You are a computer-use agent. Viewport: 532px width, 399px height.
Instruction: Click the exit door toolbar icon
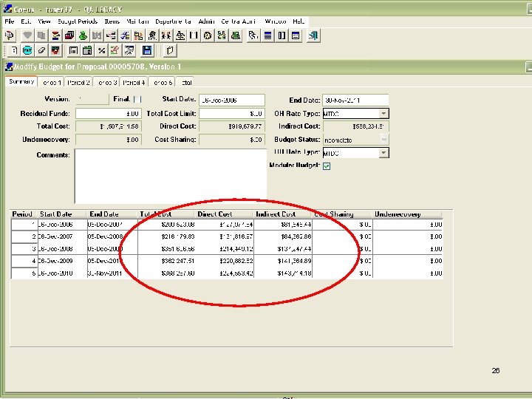pos(313,35)
